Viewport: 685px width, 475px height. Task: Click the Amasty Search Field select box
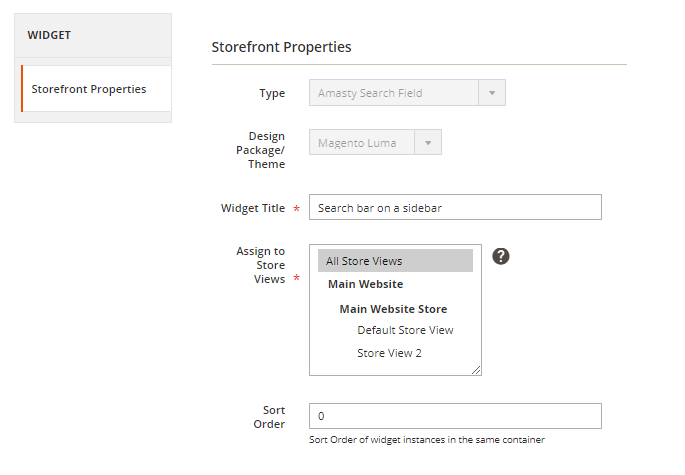[394, 93]
